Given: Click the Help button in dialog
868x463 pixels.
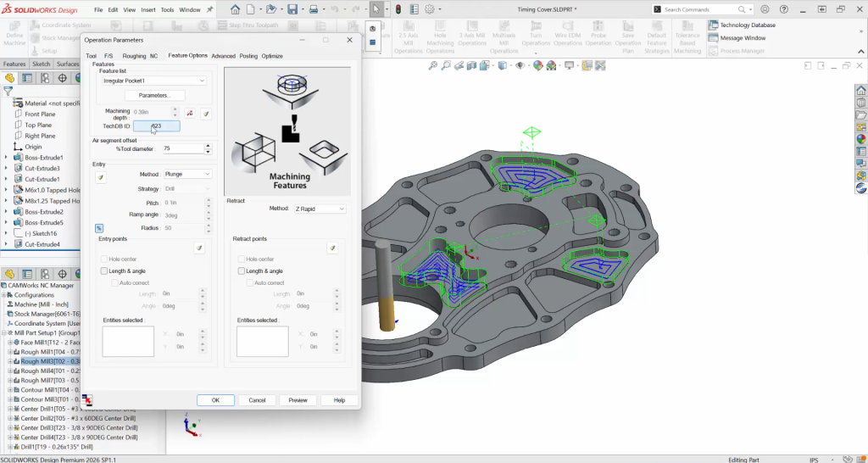Looking at the screenshot, I should (339, 400).
